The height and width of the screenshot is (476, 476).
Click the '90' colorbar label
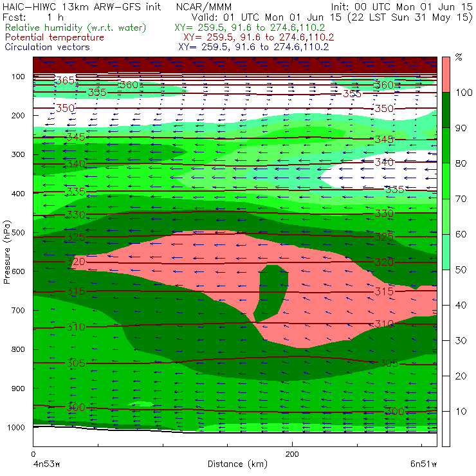(461, 128)
